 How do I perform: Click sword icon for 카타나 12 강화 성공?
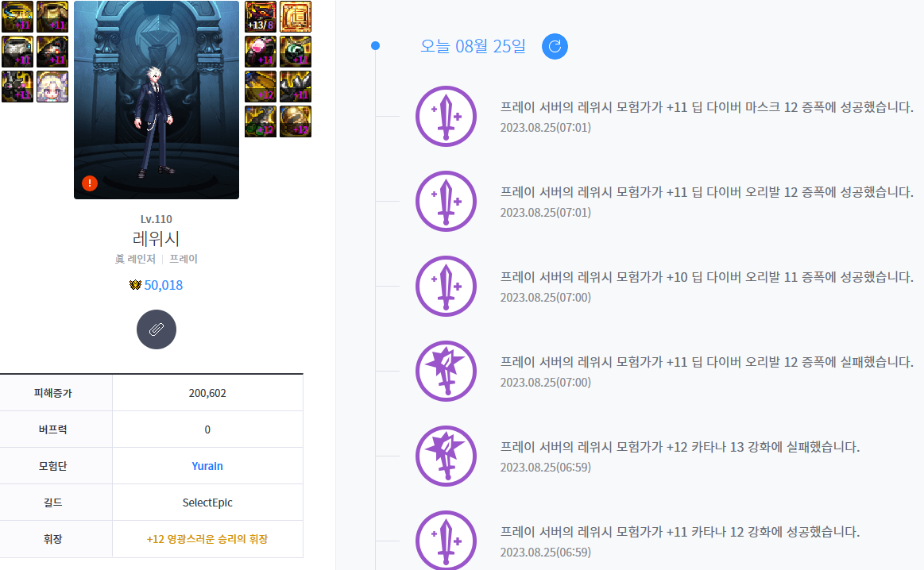[446, 541]
